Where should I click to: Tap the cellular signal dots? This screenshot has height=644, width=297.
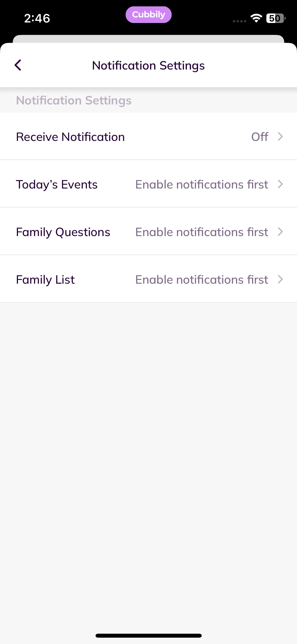point(239,21)
